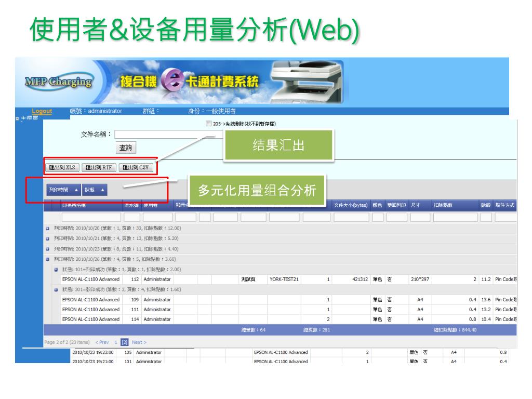Click the current page [2] indicator
Image resolution: width=532 pixels, height=399 pixels.
(125, 342)
